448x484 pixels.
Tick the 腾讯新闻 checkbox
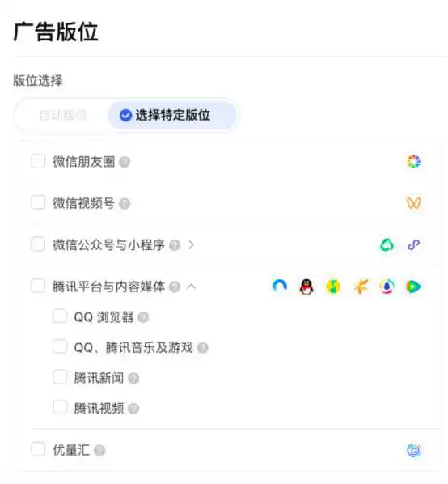tap(60, 377)
